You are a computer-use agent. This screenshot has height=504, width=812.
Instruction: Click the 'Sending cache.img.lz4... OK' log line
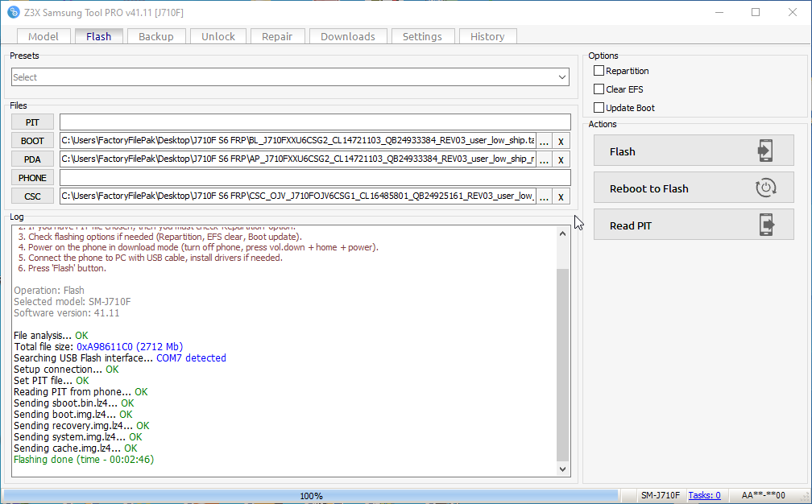pyautogui.click(x=76, y=448)
